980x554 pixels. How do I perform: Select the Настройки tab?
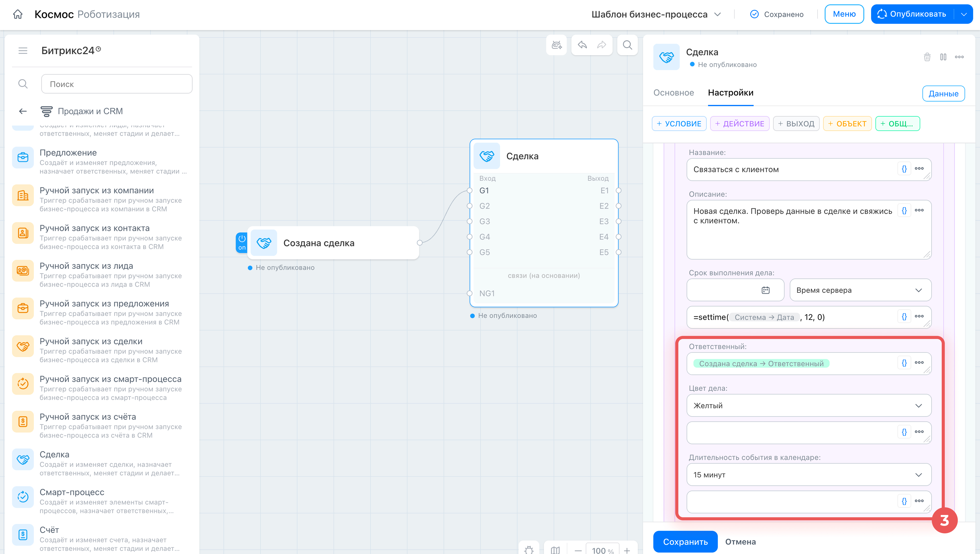730,93
